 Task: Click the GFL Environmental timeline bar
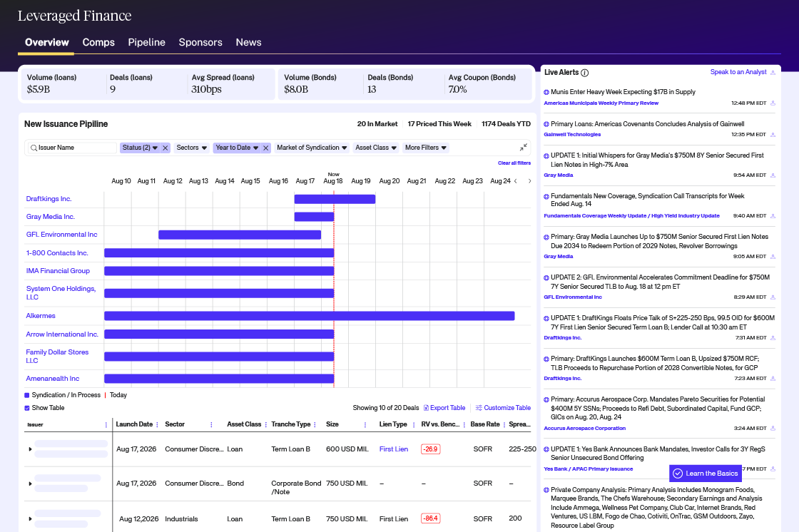(x=240, y=235)
